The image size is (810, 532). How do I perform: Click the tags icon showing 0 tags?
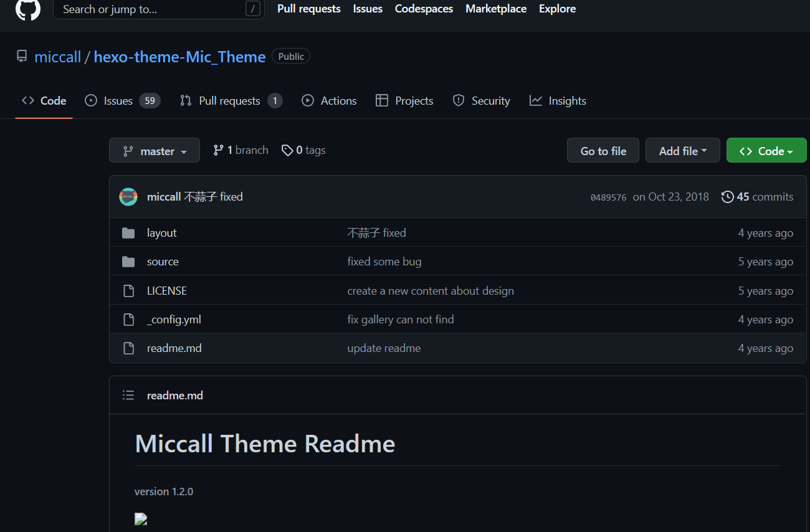click(288, 150)
